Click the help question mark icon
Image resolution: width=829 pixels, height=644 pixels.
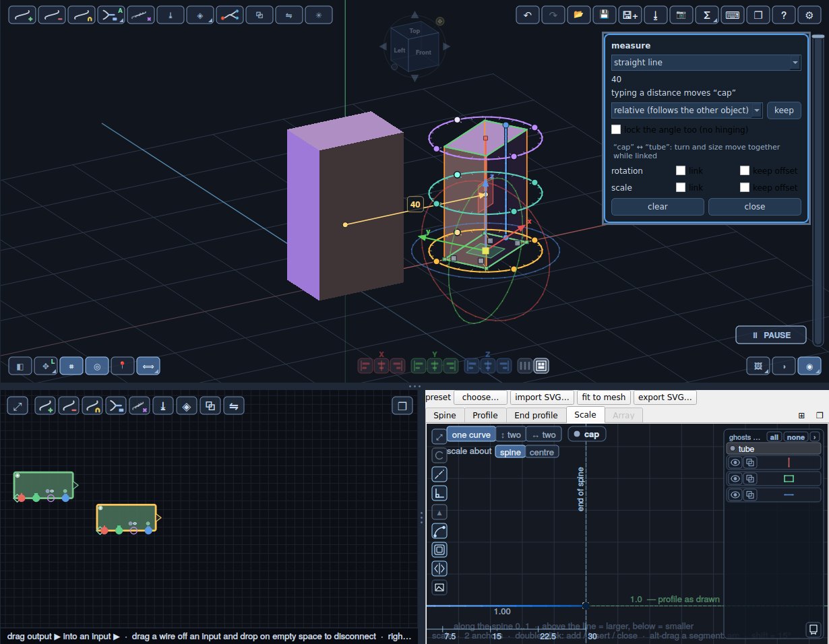tap(783, 15)
